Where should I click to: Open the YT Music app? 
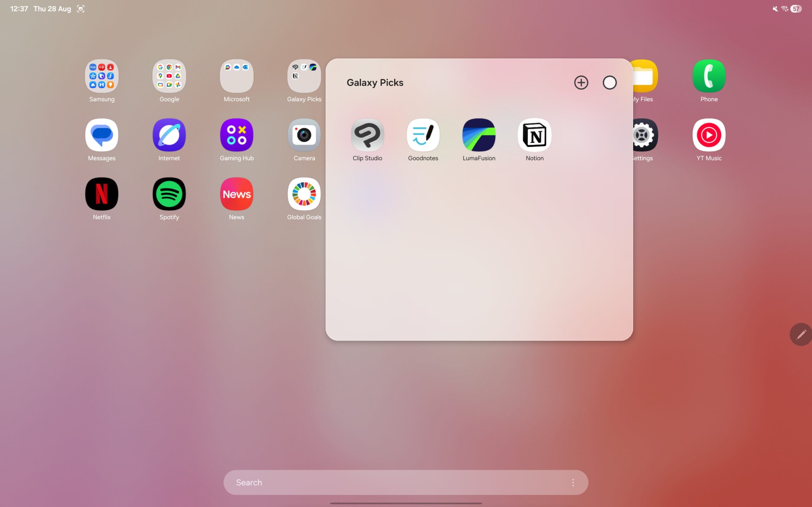[709, 135]
